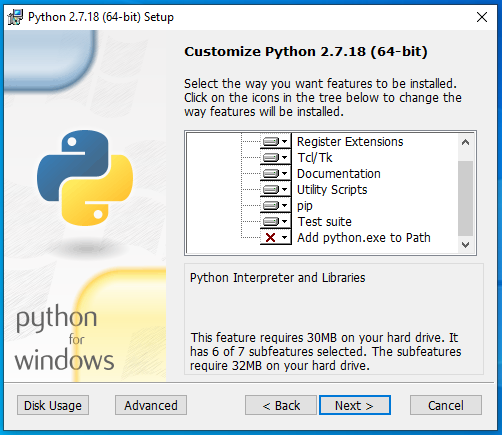The height and width of the screenshot is (435, 502).
Task: Close the Python Setup window
Action: (x=482, y=17)
